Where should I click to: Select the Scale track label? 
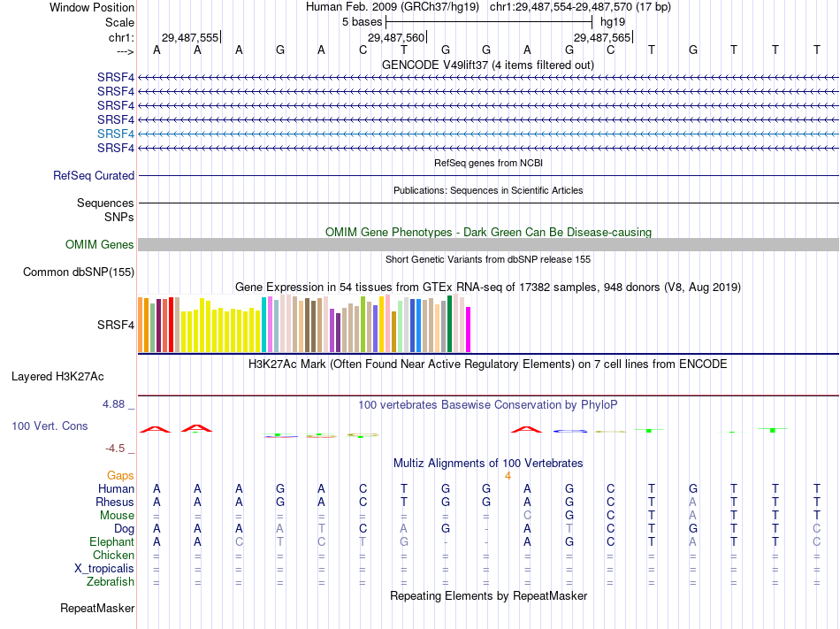119,22
